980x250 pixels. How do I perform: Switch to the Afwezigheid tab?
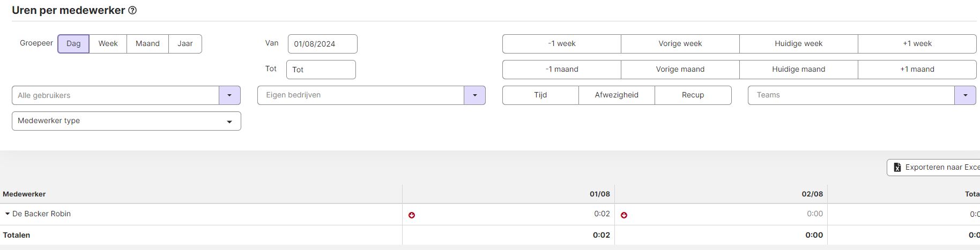pyautogui.click(x=617, y=95)
